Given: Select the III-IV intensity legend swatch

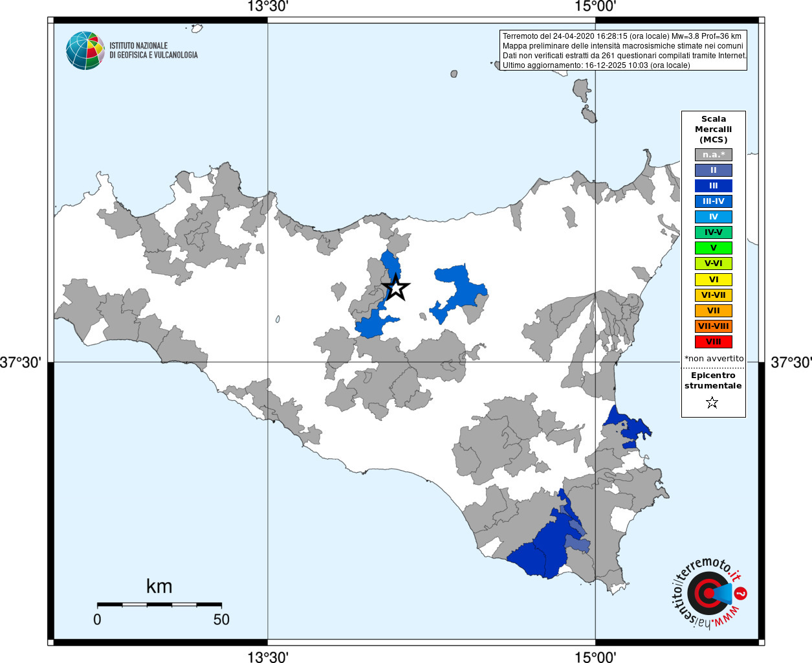Looking at the screenshot, I should coord(714,201).
